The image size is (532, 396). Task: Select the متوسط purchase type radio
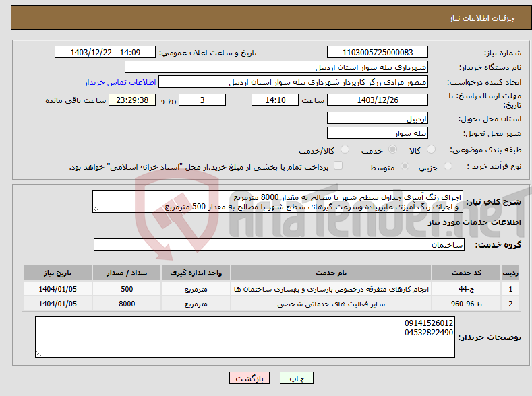[x=405, y=166]
